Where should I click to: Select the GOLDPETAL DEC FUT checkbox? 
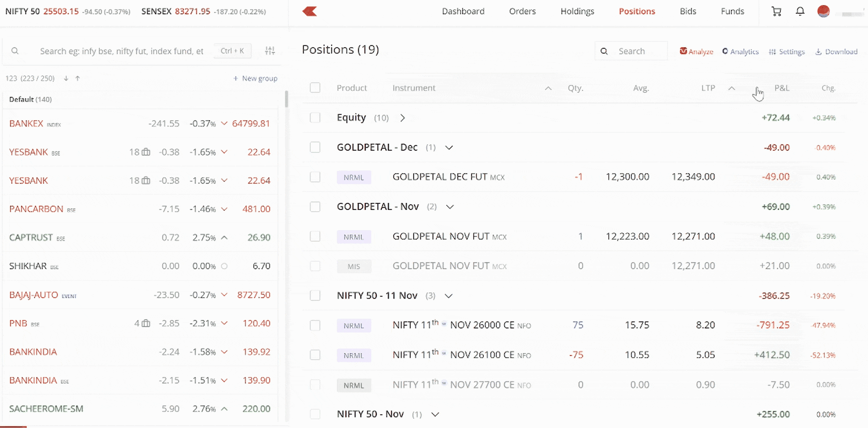[315, 177]
